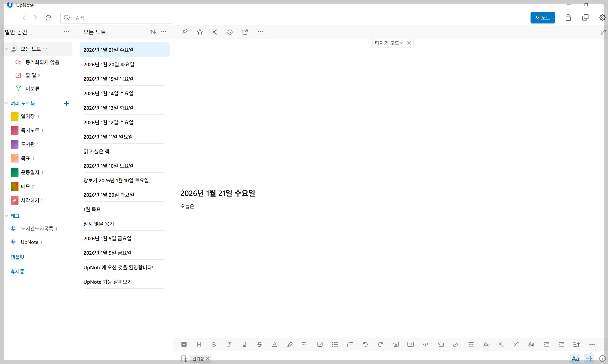
Task: Open the 템플릿 link in sidebar
Action: pyautogui.click(x=18, y=257)
